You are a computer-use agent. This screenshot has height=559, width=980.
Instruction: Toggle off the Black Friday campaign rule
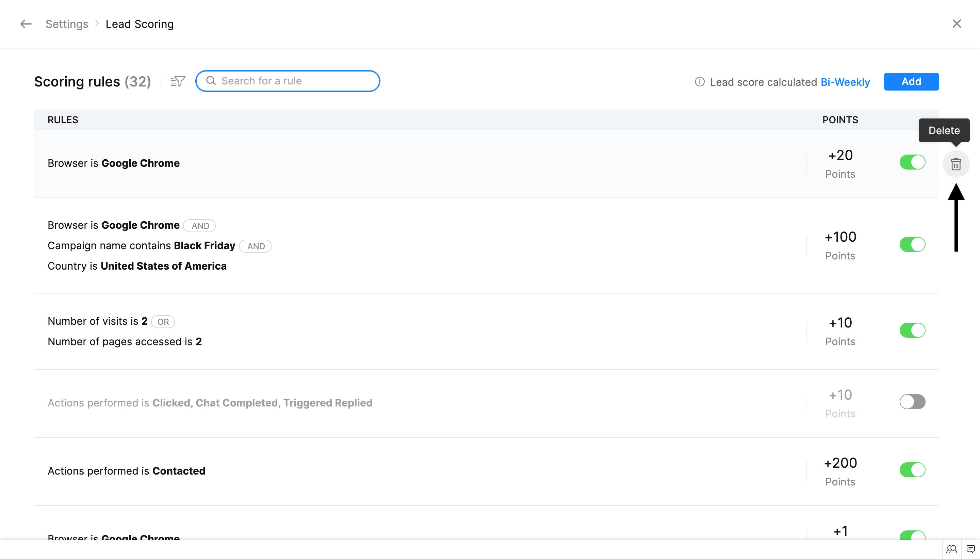[912, 244]
